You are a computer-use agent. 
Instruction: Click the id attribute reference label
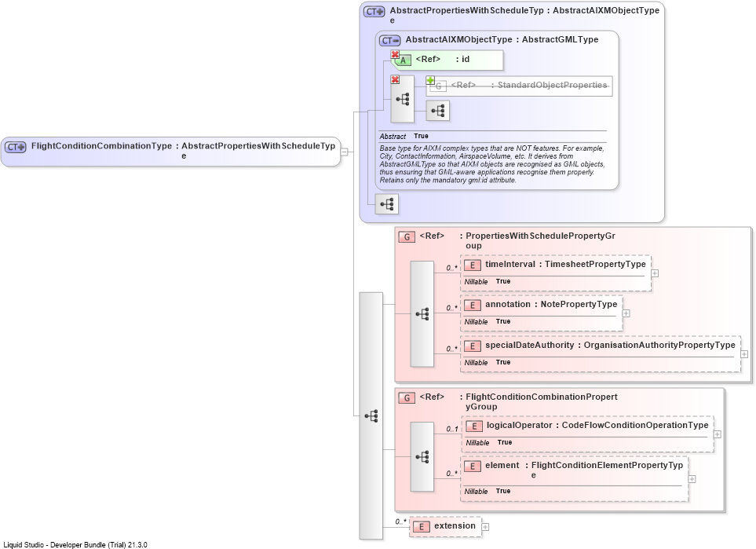[443, 59]
